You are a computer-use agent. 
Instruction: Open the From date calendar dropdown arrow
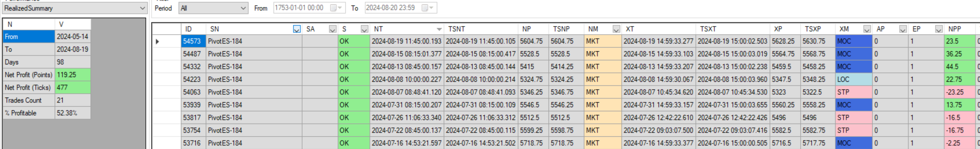(340, 8)
